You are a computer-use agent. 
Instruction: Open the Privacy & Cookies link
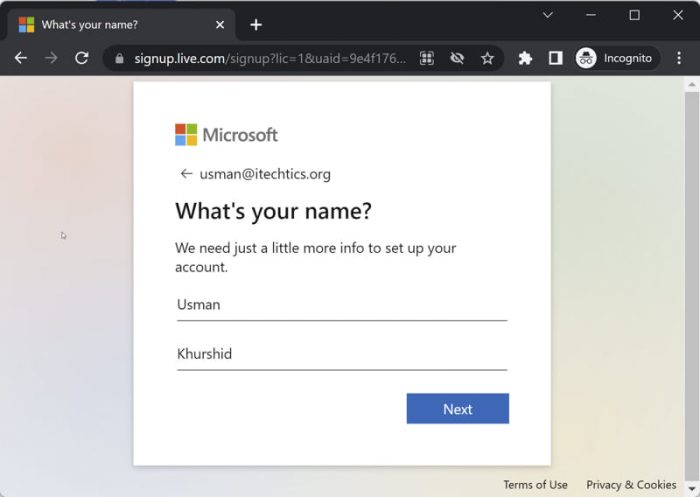pyautogui.click(x=631, y=484)
